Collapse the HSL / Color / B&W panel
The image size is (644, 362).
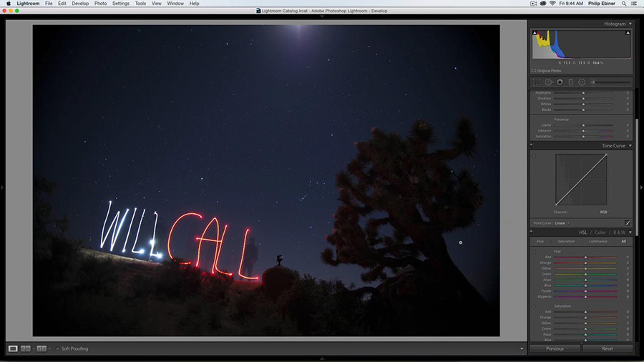pyautogui.click(x=630, y=233)
